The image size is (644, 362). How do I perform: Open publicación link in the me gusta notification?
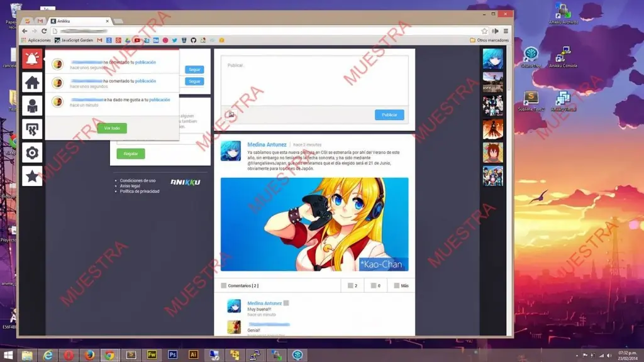click(x=159, y=100)
